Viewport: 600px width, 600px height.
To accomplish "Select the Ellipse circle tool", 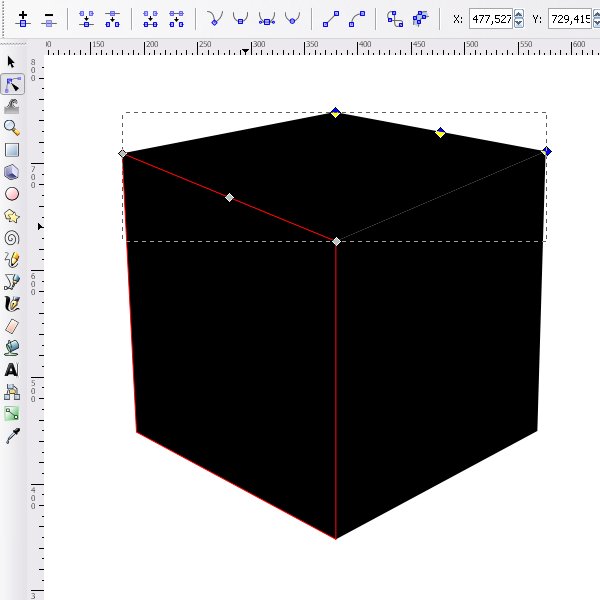I will pyautogui.click(x=12, y=194).
